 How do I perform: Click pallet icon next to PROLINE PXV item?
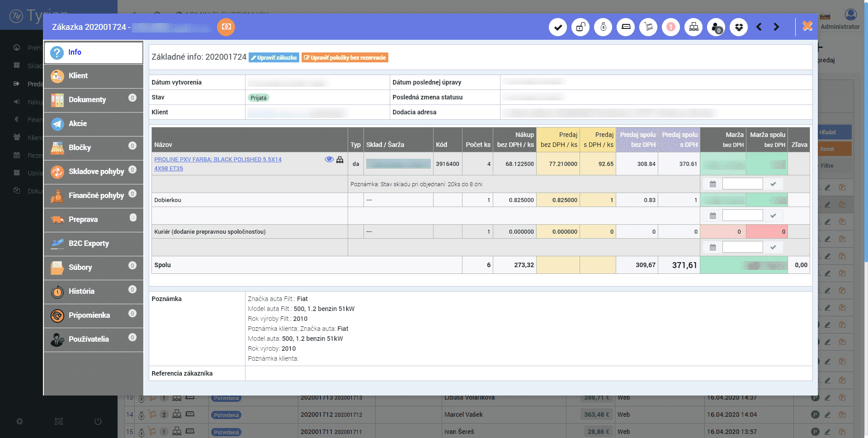[340, 160]
